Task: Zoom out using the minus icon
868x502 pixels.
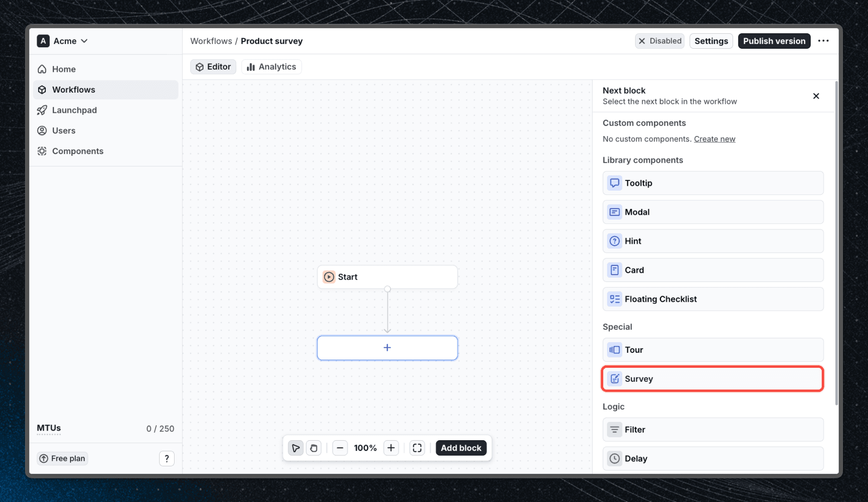Action: [340, 448]
